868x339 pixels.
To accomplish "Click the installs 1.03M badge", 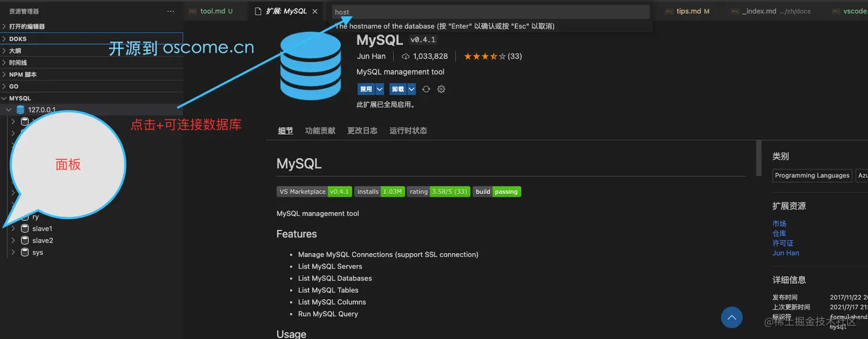I will [x=381, y=192].
